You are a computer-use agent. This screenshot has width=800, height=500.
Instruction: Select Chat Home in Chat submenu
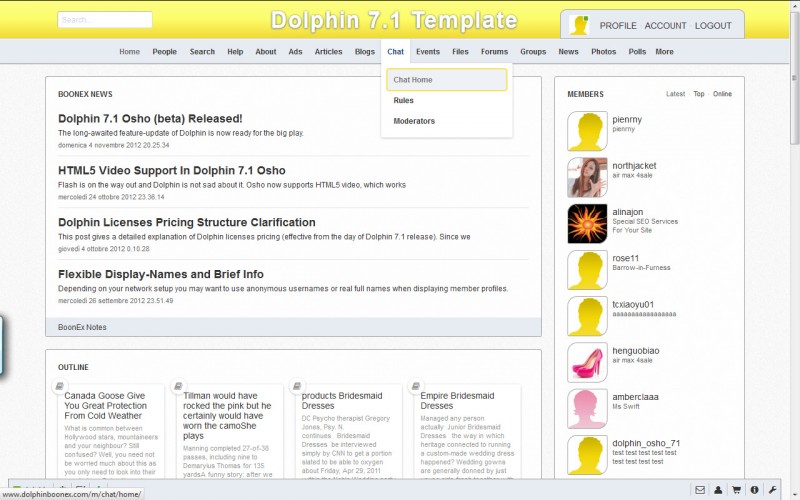coord(446,80)
